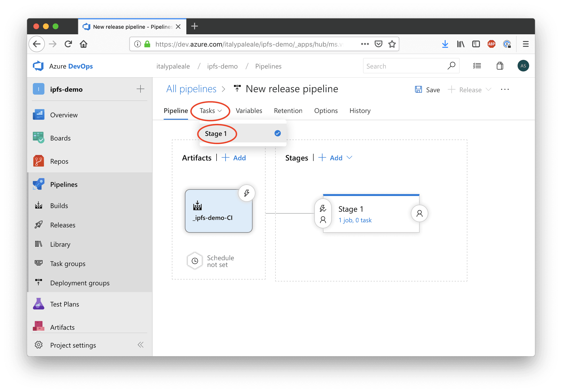The height and width of the screenshot is (392, 562).
Task: Click the Pipelines breadcrumb in the header
Action: pyautogui.click(x=268, y=66)
